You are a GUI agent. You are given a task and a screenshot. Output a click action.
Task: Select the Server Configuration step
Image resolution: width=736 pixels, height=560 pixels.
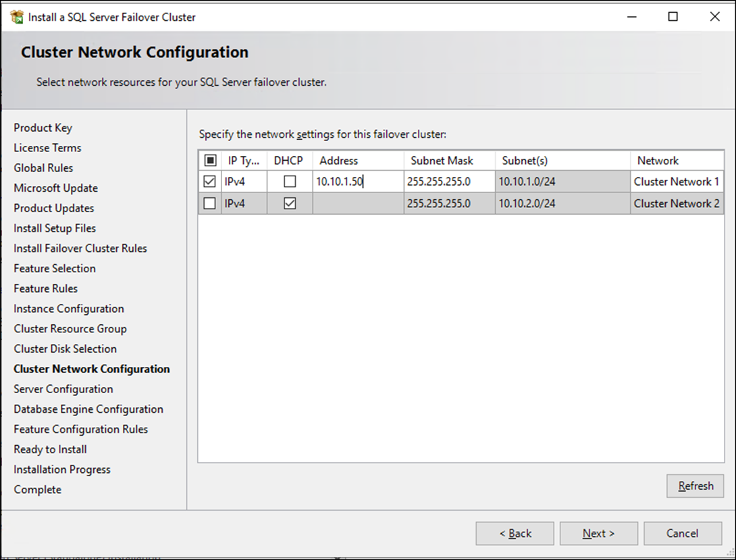coord(63,389)
